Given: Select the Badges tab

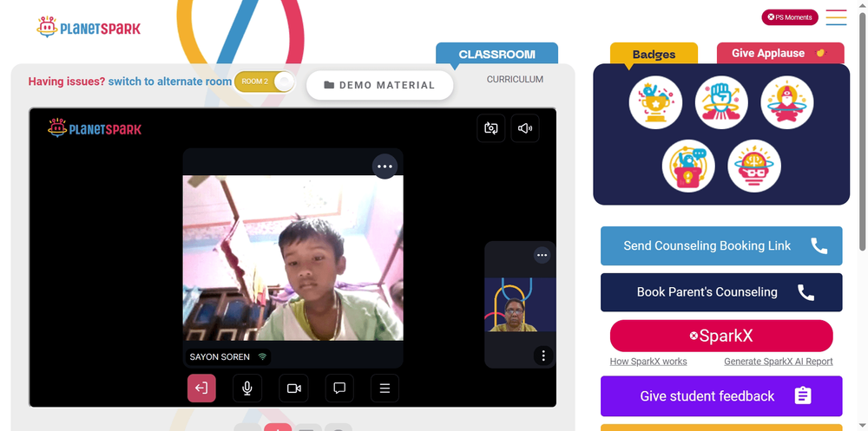Looking at the screenshot, I should (654, 55).
